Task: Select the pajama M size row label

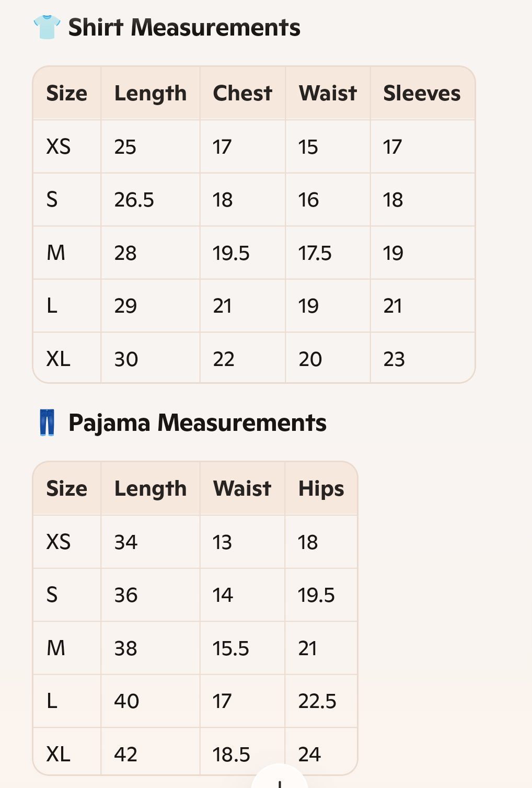Action: click(56, 648)
